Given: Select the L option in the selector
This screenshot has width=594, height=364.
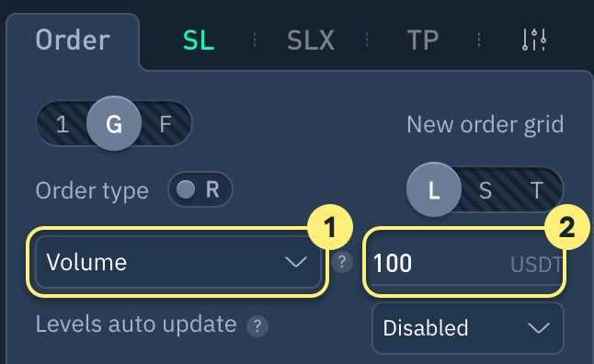Looking at the screenshot, I should coord(434,189).
